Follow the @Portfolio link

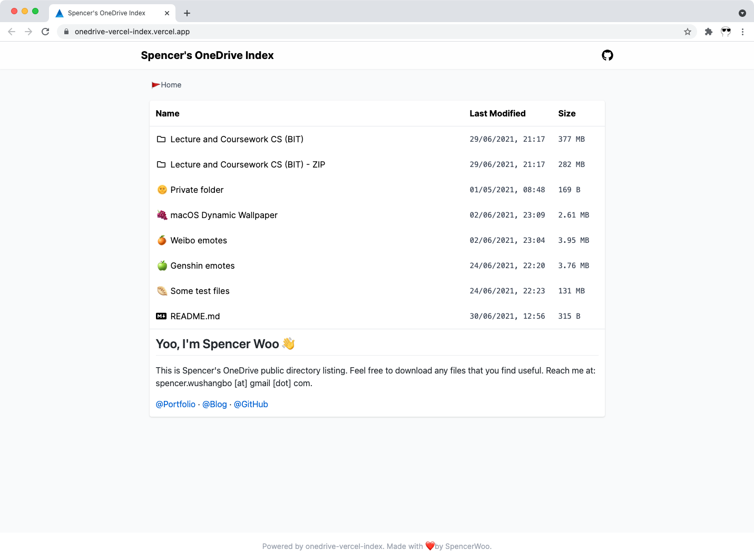click(175, 404)
